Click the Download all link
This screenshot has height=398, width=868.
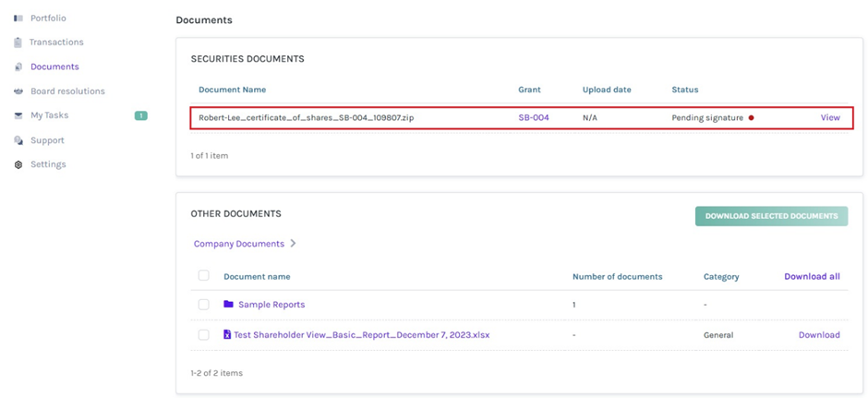[x=812, y=276]
